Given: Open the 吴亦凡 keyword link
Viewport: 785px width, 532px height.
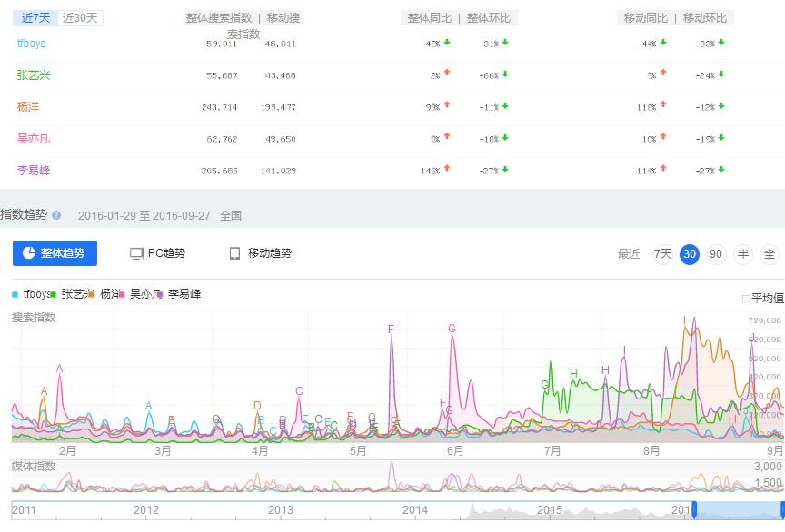Looking at the screenshot, I should pyautogui.click(x=34, y=139).
